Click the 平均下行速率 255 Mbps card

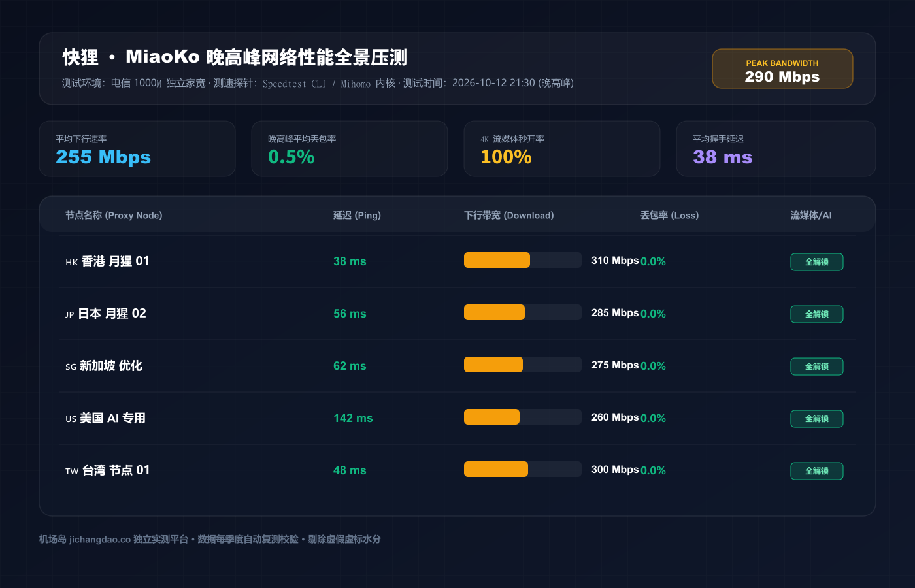tap(137, 149)
